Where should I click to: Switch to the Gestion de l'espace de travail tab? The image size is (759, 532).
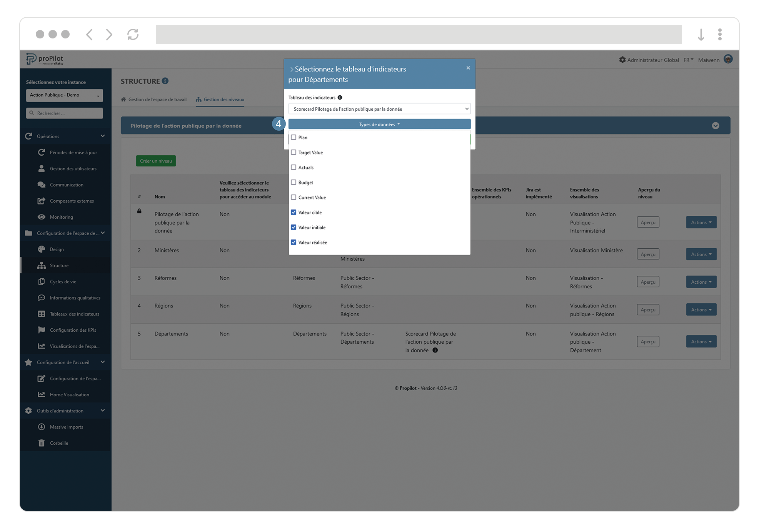coord(157,99)
